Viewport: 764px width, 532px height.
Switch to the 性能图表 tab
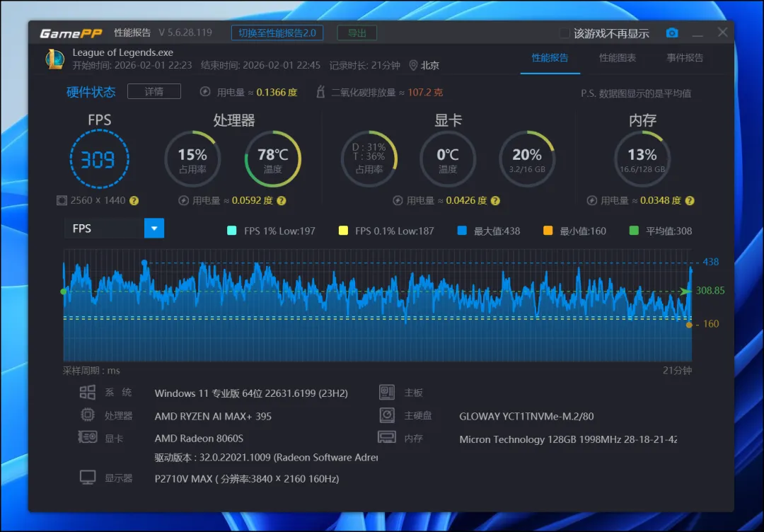pos(618,58)
